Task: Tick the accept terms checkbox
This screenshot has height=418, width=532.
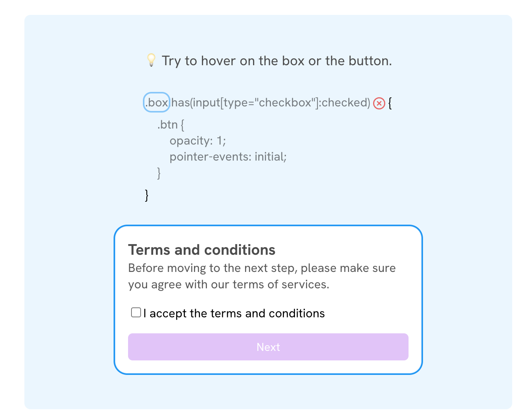Action: [x=136, y=313]
